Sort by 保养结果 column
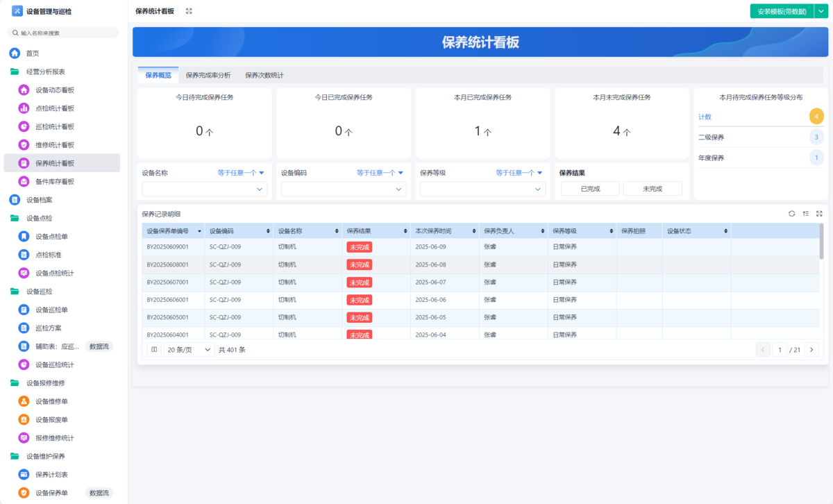833x504 pixels. [406, 231]
